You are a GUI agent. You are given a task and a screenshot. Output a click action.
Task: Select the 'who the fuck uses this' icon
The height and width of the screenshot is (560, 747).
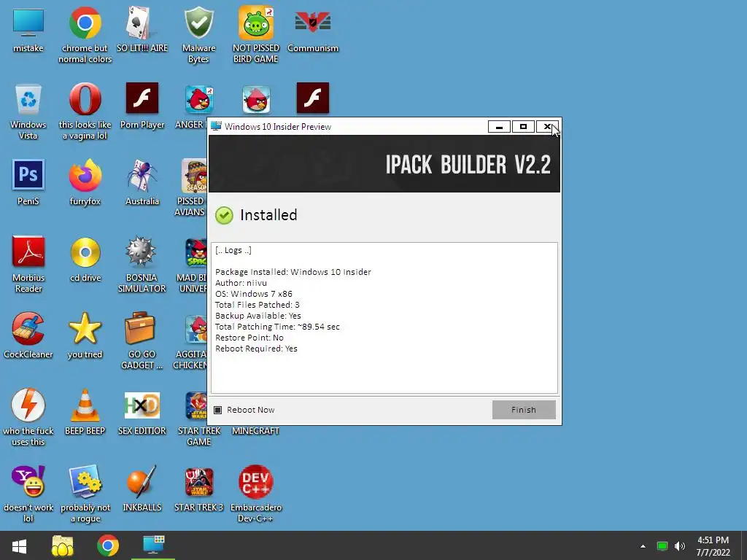pyautogui.click(x=28, y=405)
